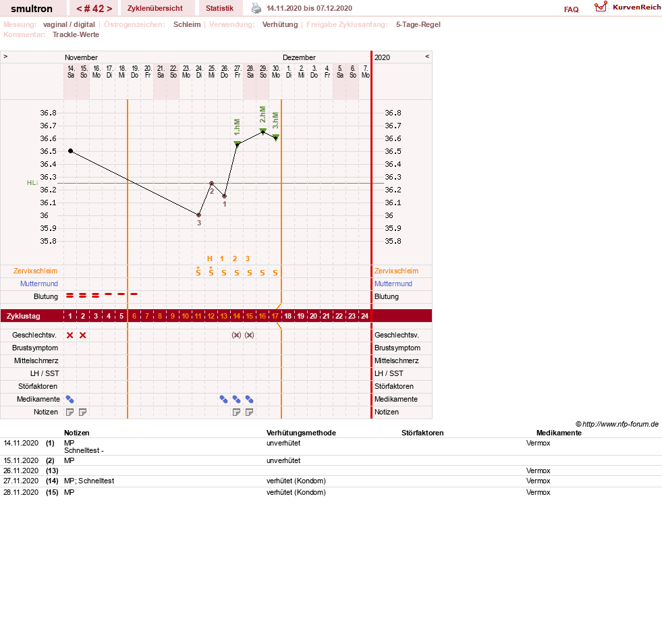Viewport: 662px width, 644px height.
Task: Click the medication pill icon on cycle day 15
Action: tap(250, 400)
